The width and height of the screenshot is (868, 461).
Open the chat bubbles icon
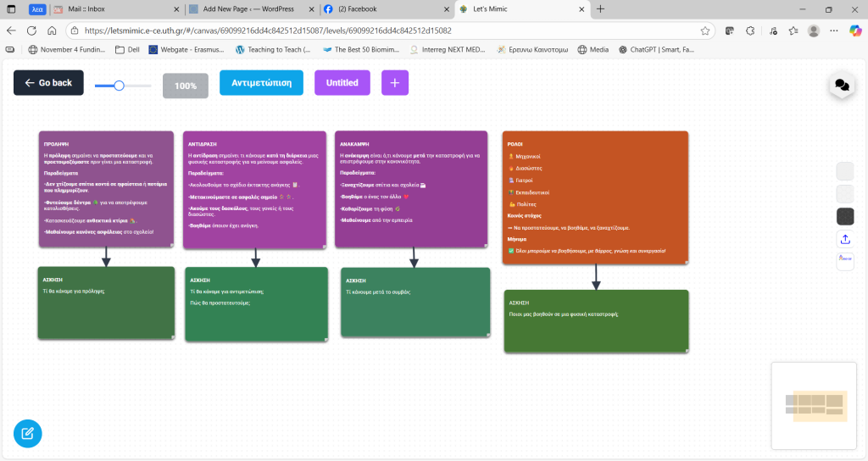click(x=842, y=85)
